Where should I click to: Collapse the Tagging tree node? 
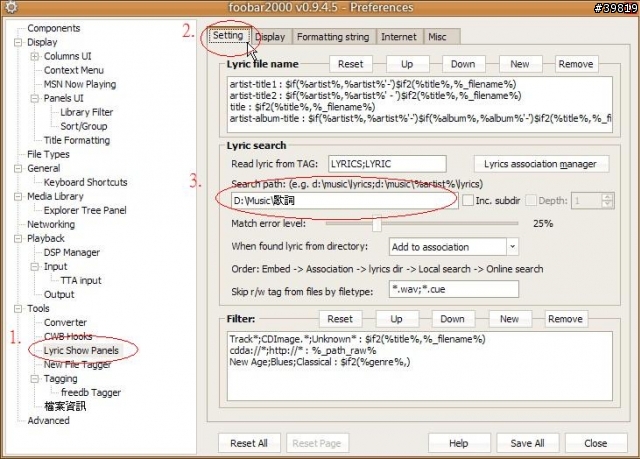point(35,379)
